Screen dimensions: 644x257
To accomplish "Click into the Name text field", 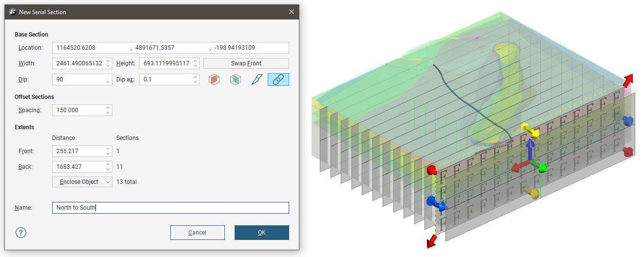I will tap(170, 208).
